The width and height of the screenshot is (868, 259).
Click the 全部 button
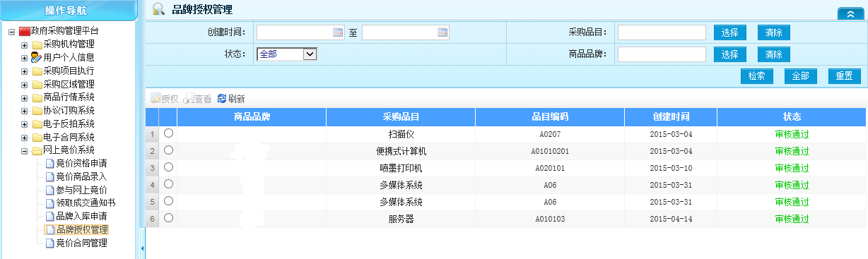(x=801, y=76)
